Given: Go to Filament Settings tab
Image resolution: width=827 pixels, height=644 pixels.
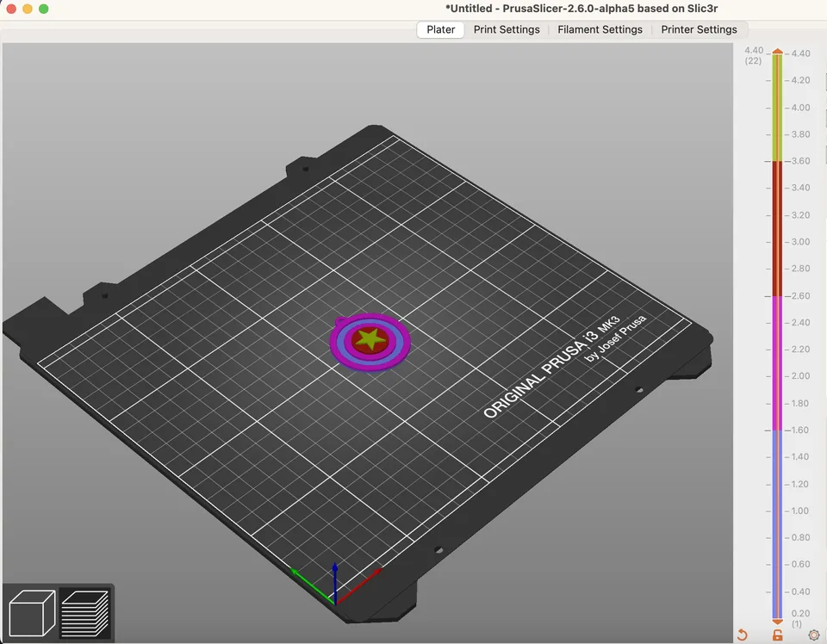Looking at the screenshot, I should [600, 29].
